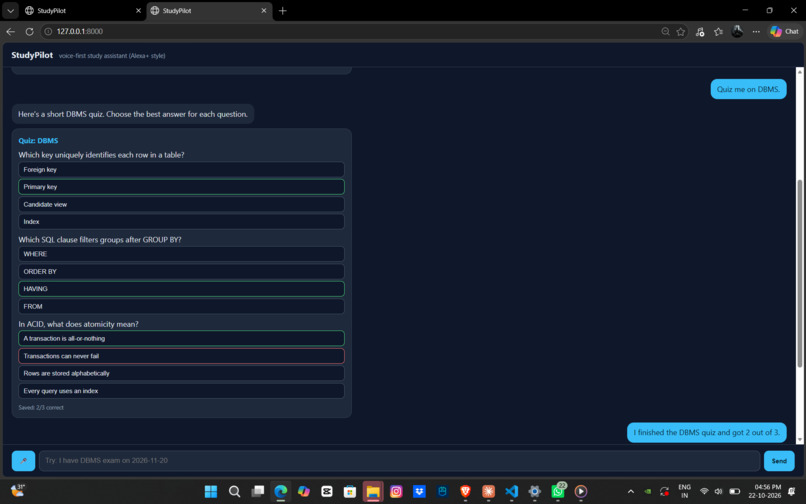Click the 'Quiz me on DBMS.' message bubble
The height and width of the screenshot is (504, 806).
tap(748, 89)
